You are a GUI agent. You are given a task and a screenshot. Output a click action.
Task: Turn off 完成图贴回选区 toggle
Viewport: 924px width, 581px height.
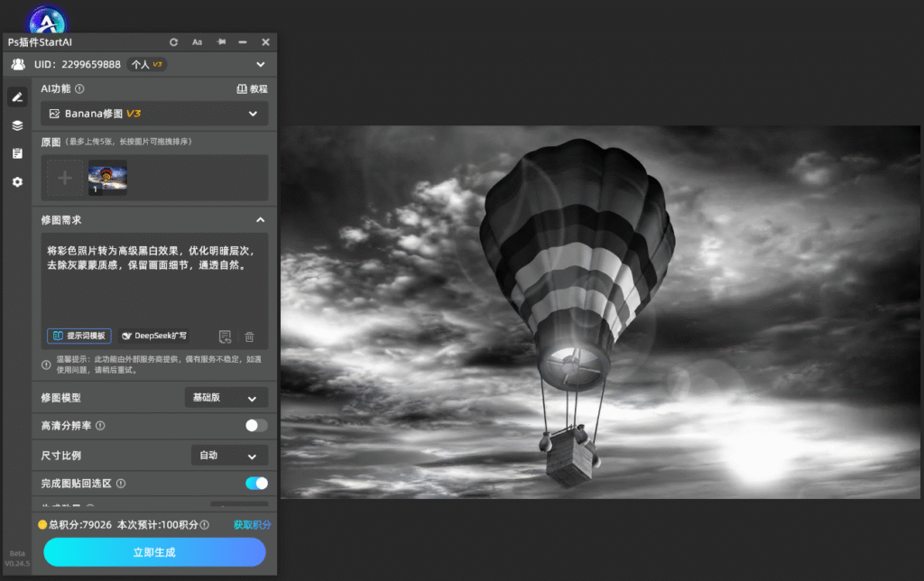[x=256, y=484]
